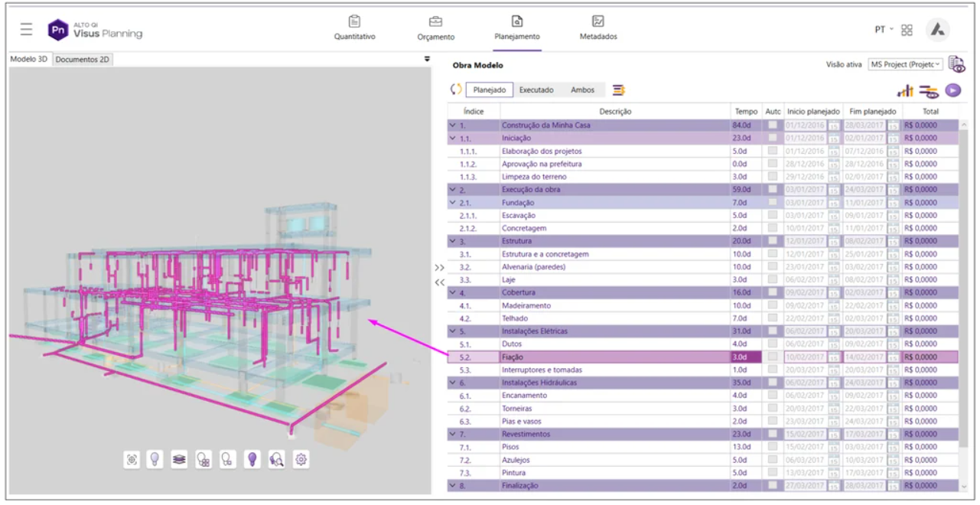Select the Executado view button
Screen dimensions: 980x505
536,90
